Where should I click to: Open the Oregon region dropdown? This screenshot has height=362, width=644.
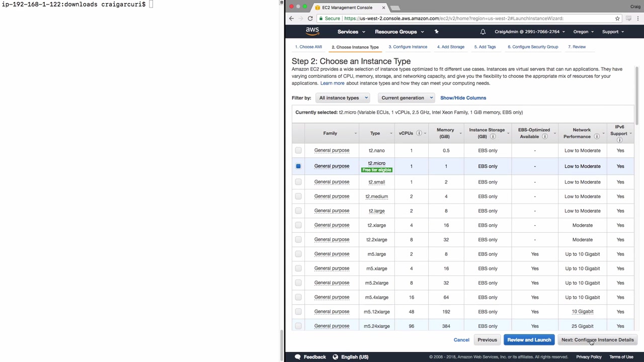(583, 32)
